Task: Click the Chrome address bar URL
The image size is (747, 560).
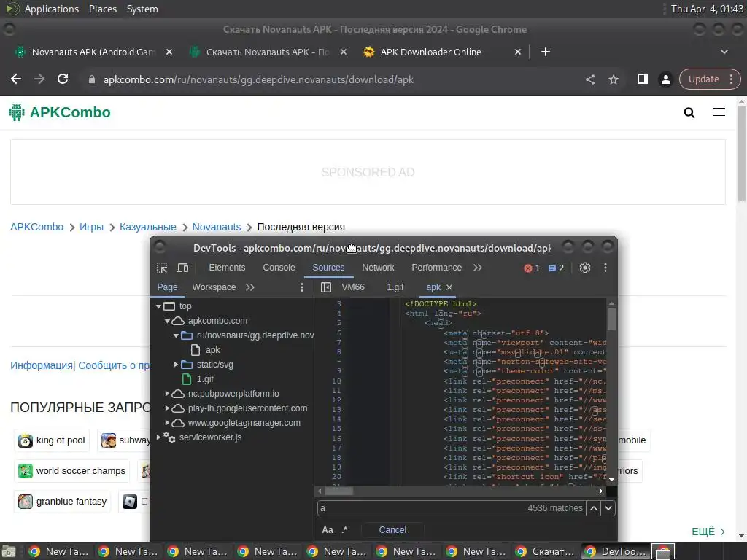Action: 258,79
